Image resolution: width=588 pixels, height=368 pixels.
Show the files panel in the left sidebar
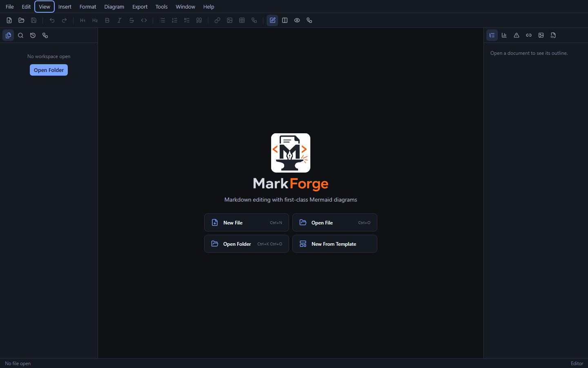(8, 36)
